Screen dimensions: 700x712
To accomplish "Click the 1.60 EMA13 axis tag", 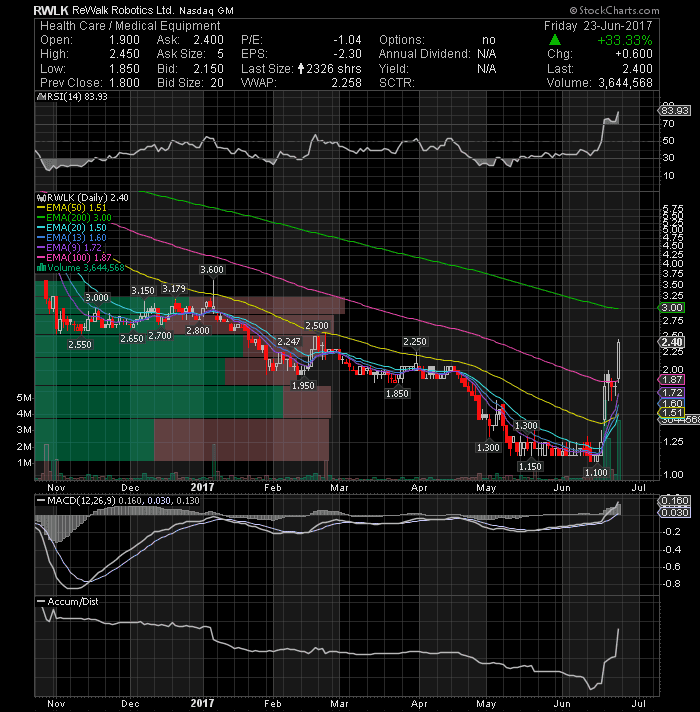I will click(671, 403).
